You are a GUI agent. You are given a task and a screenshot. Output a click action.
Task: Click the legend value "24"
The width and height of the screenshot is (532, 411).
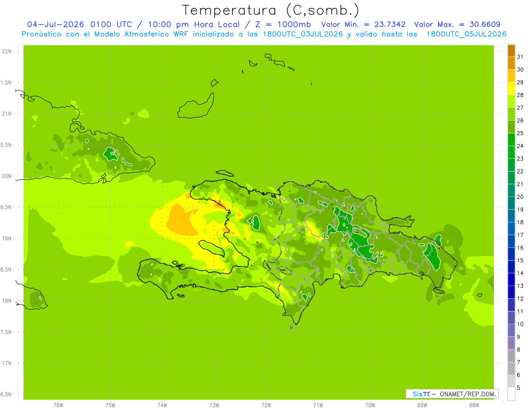[x=520, y=146]
